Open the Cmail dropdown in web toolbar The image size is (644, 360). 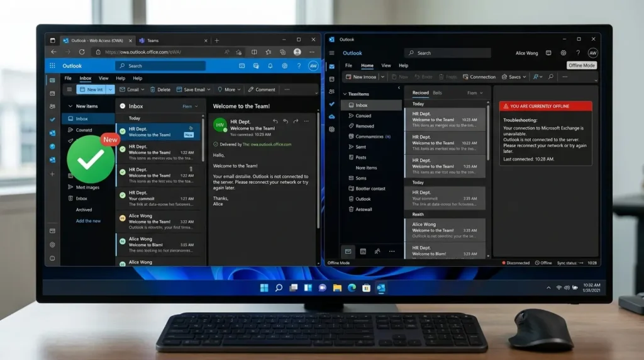(x=132, y=89)
